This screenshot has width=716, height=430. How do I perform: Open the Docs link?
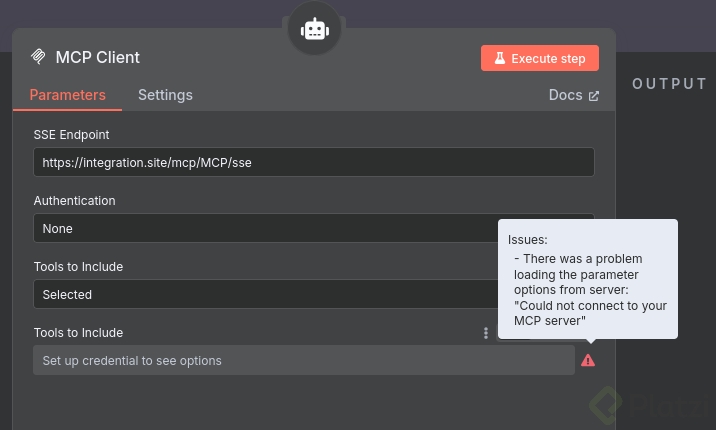click(x=565, y=95)
